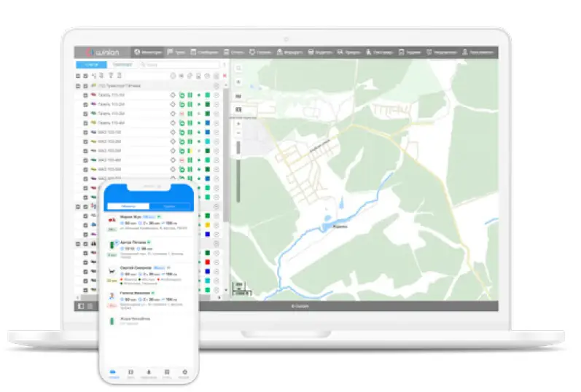The width and height of the screenshot is (581, 392).
Task: Toggle the select-all checkbox in list header
Action: [x=85, y=75]
